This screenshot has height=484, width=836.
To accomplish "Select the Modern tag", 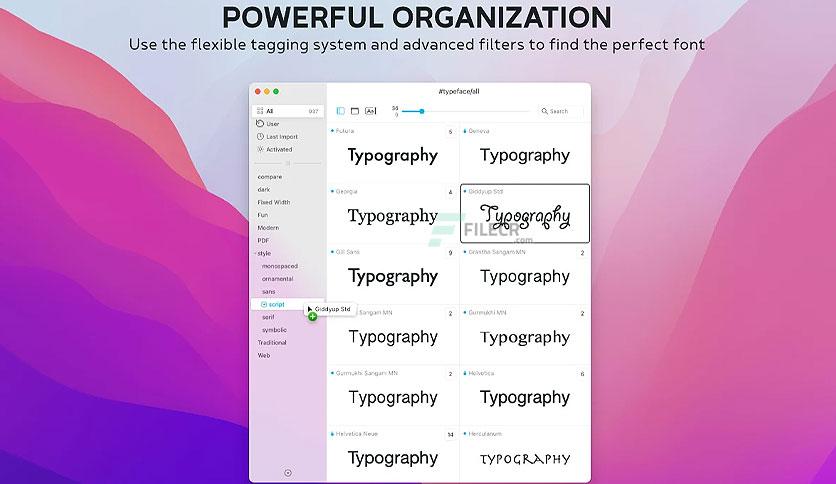I will (268, 228).
